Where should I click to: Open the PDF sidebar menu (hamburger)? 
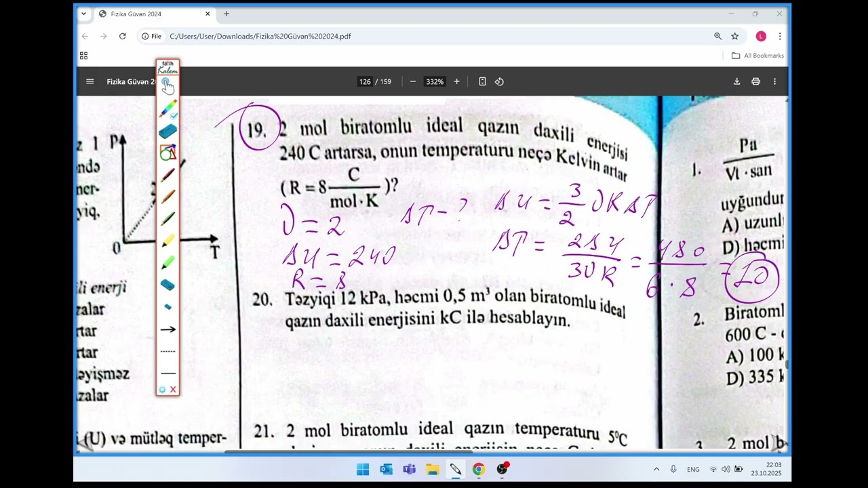pyautogui.click(x=90, y=81)
